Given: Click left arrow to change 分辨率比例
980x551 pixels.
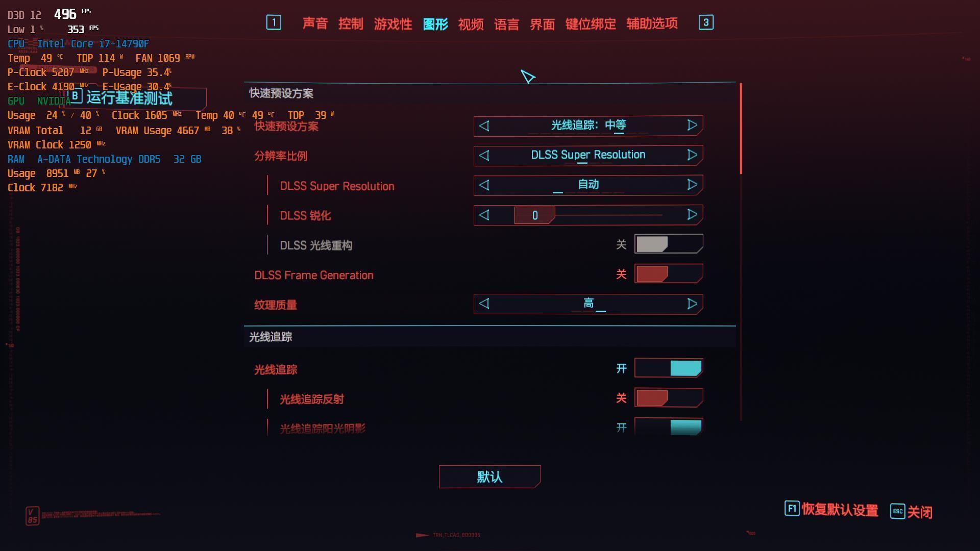Looking at the screenshot, I should pyautogui.click(x=484, y=154).
